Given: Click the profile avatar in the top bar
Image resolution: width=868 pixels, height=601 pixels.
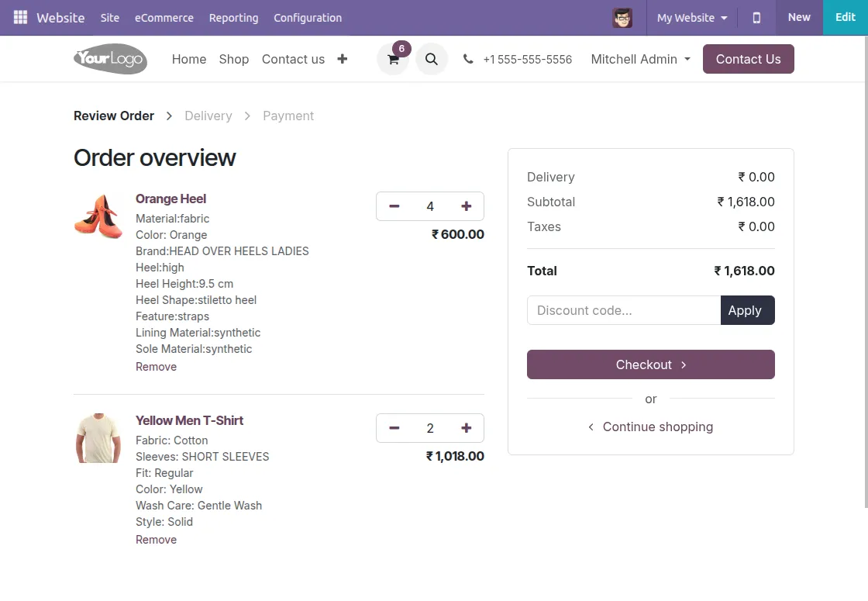Looking at the screenshot, I should pyautogui.click(x=622, y=17).
